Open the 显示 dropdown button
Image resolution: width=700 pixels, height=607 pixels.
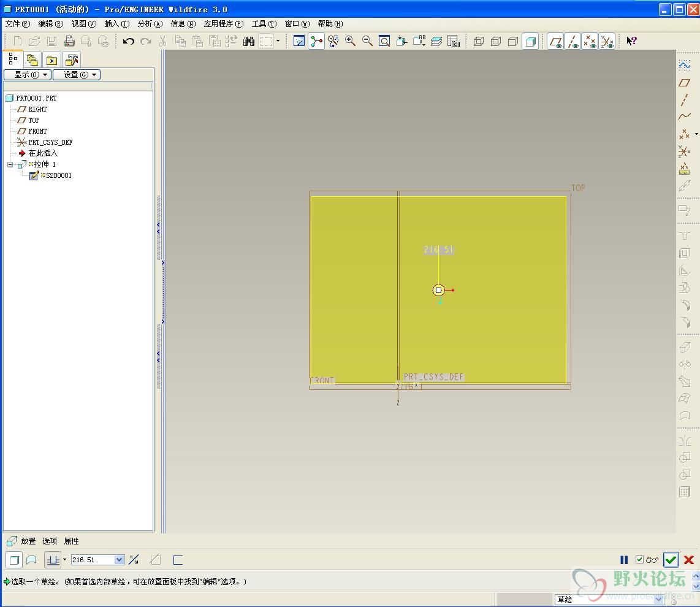coord(28,75)
